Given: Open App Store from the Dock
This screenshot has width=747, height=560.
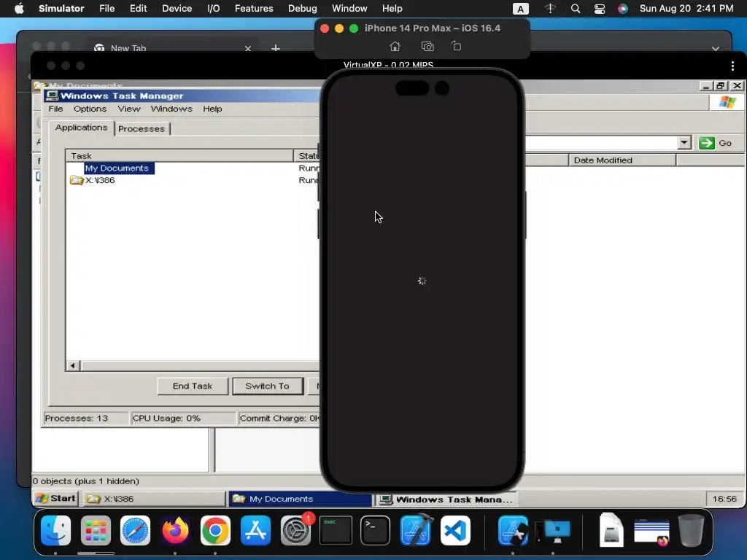Looking at the screenshot, I should [255, 530].
